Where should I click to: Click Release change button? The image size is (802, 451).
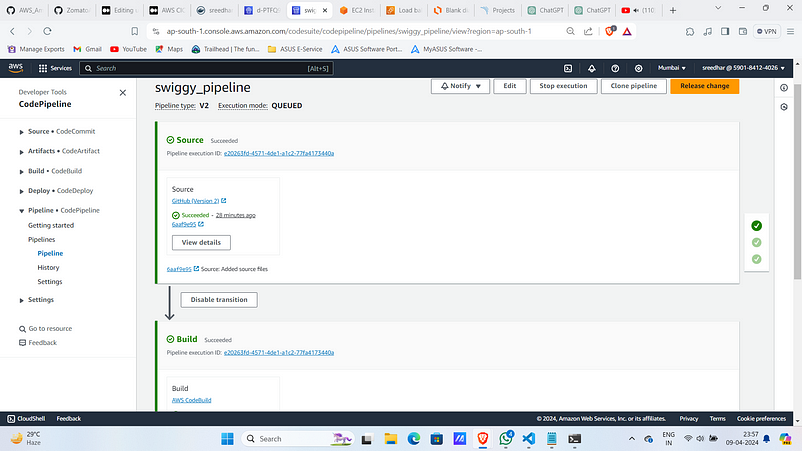704,86
